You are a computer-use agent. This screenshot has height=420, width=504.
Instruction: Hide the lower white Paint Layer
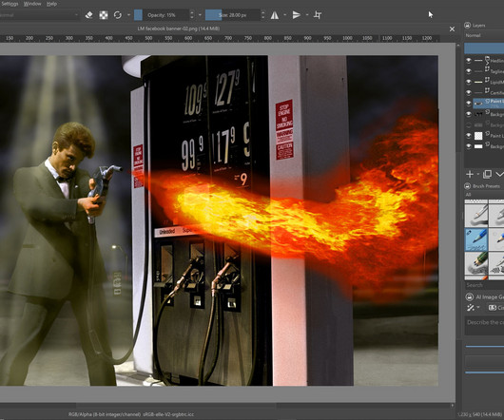coord(469,136)
